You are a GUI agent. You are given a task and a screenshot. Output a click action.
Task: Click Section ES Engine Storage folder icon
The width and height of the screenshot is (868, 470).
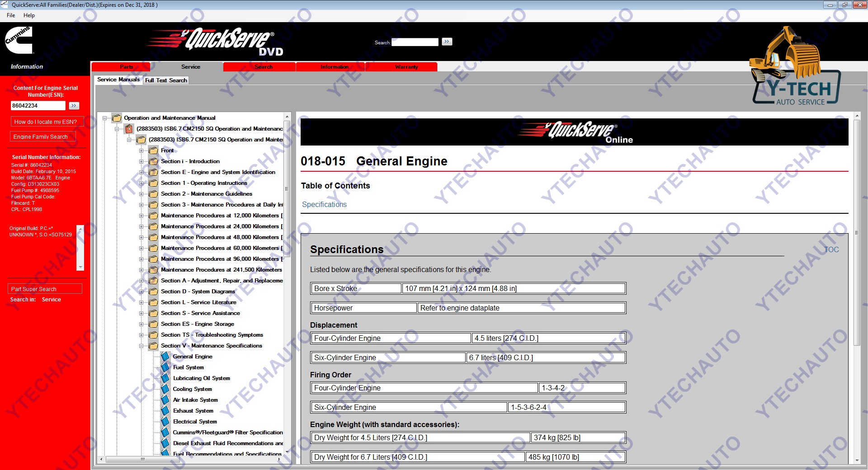click(x=154, y=324)
